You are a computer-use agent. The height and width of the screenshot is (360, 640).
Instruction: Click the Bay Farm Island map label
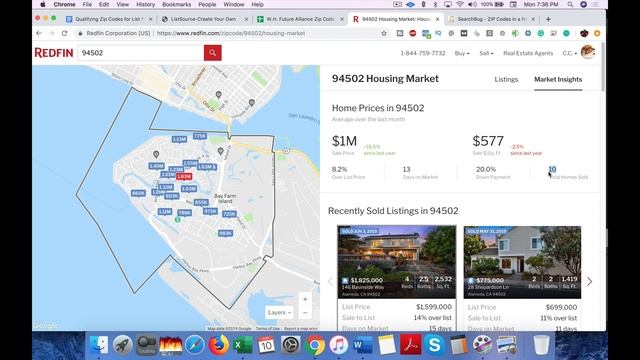[x=225, y=198]
